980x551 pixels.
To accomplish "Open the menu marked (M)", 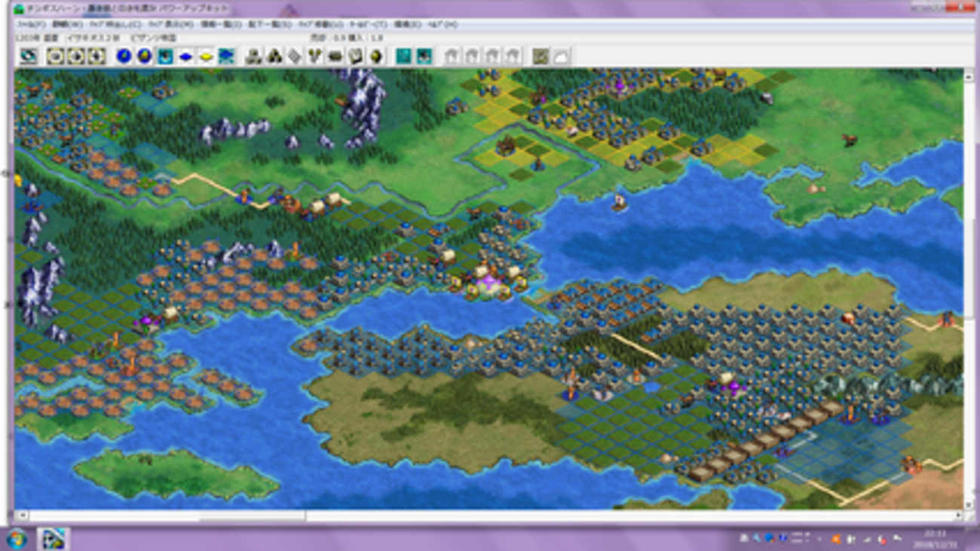I will click(170, 25).
